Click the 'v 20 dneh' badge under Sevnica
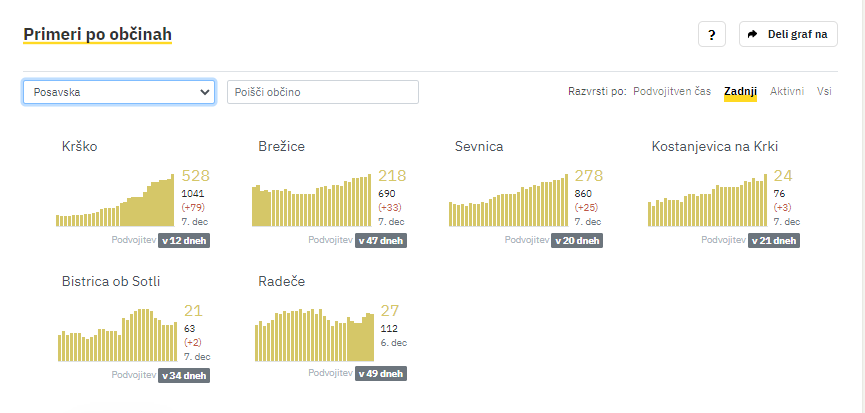The width and height of the screenshot is (865, 413). tap(577, 240)
